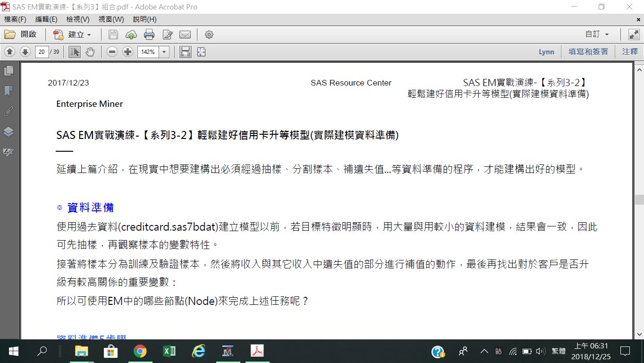Click the fit one full page icon
The height and width of the screenshot is (363, 644).
202,52
